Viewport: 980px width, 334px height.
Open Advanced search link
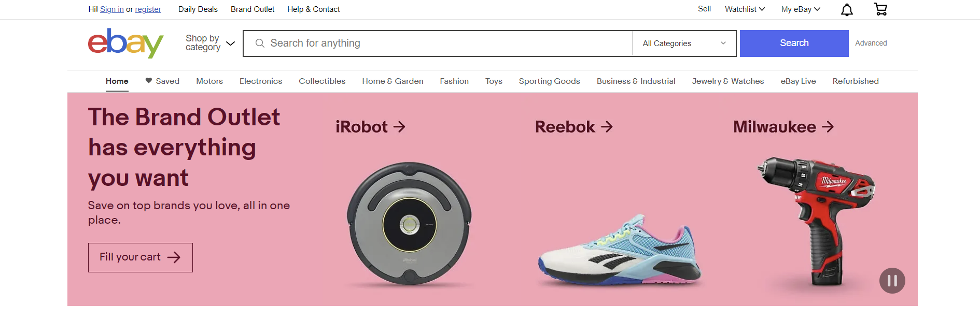coord(871,43)
